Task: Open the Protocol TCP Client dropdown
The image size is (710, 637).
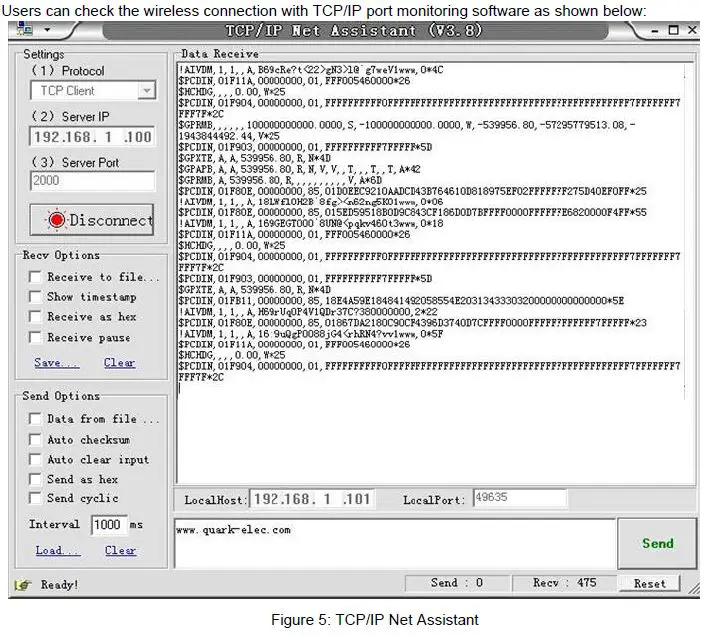Action: point(93,91)
